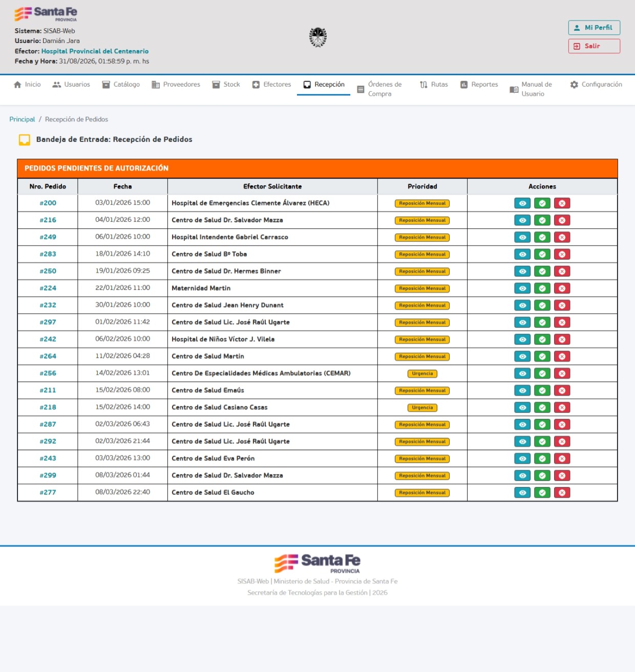The image size is (635, 672).
Task: Approve order #216 with green check
Action: [x=542, y=220]
